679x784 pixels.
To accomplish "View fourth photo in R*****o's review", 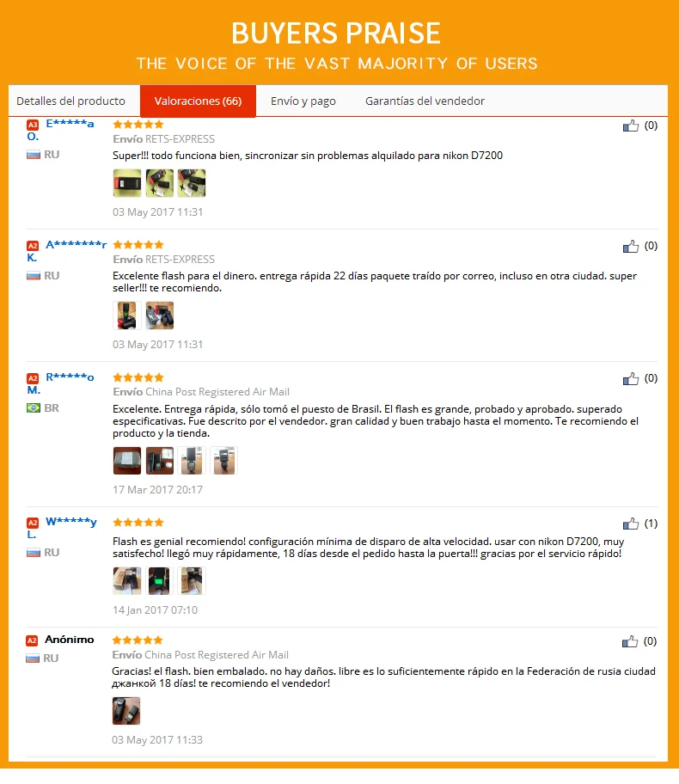I will (x=224, y=461).
